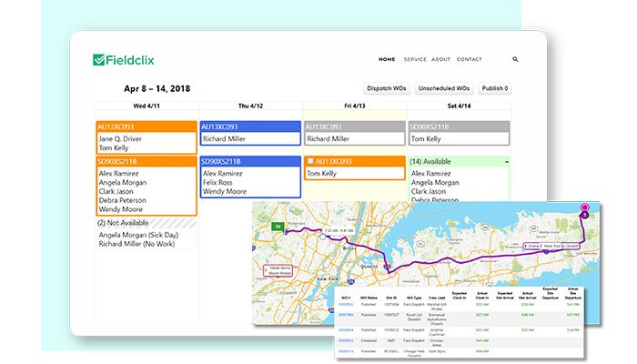The width and height of the screenshot is (637, 364).
Task: Open search with the magnifier icon
Action: tap(515, 59)
